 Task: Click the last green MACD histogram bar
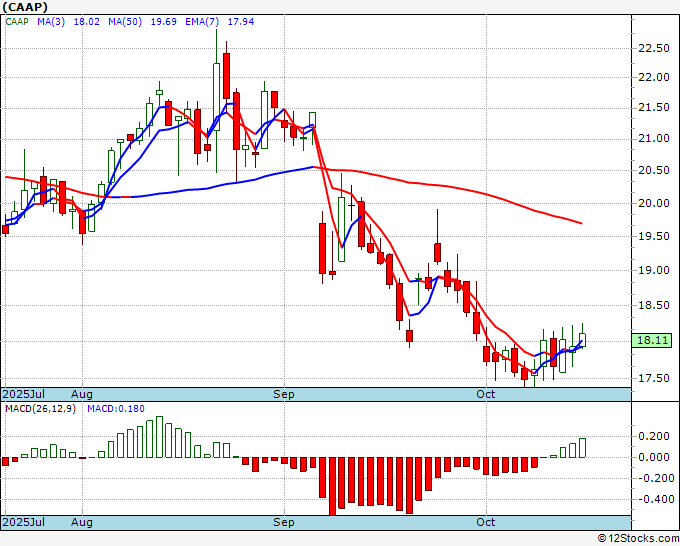coord(582,448)
